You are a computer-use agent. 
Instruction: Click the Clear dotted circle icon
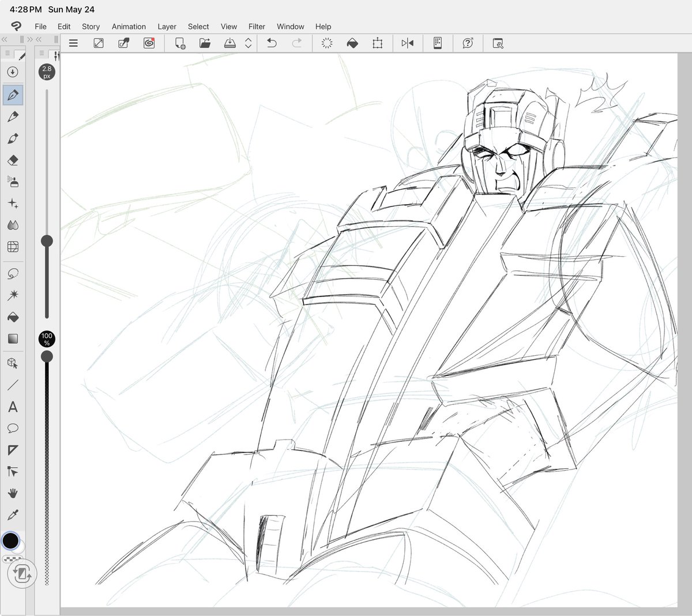[x=327, y=43]
